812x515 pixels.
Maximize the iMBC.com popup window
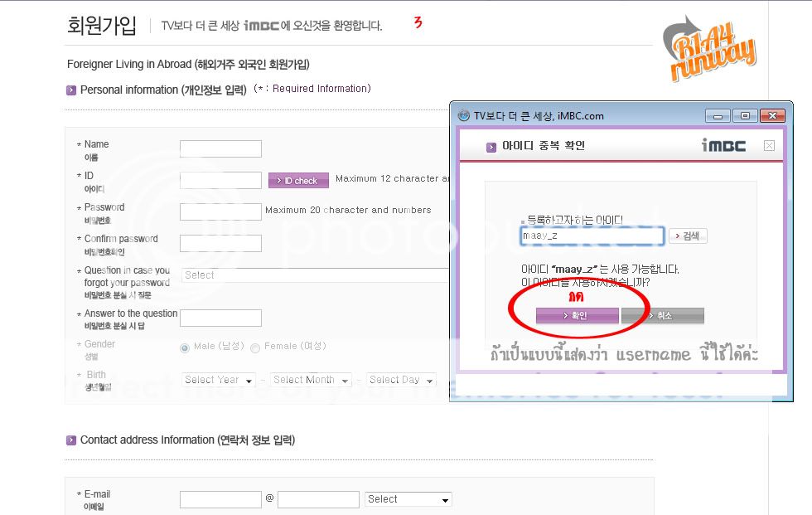tap(745, 116)
